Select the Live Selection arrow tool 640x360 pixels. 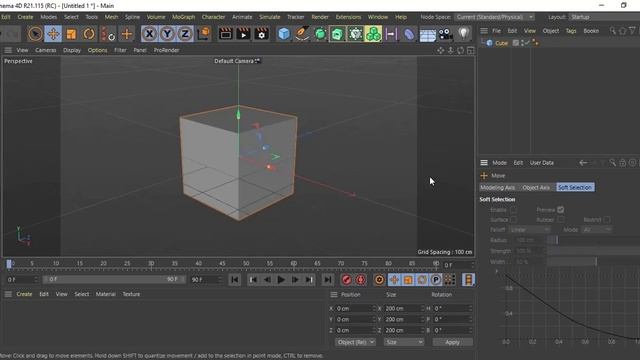tap(35, 34)
